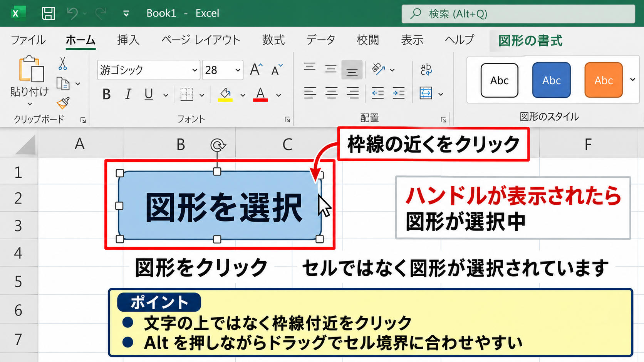This screenshot has height=362, width=644.
Task: Click the merge and center icon
Action: [x=426, y=93]
